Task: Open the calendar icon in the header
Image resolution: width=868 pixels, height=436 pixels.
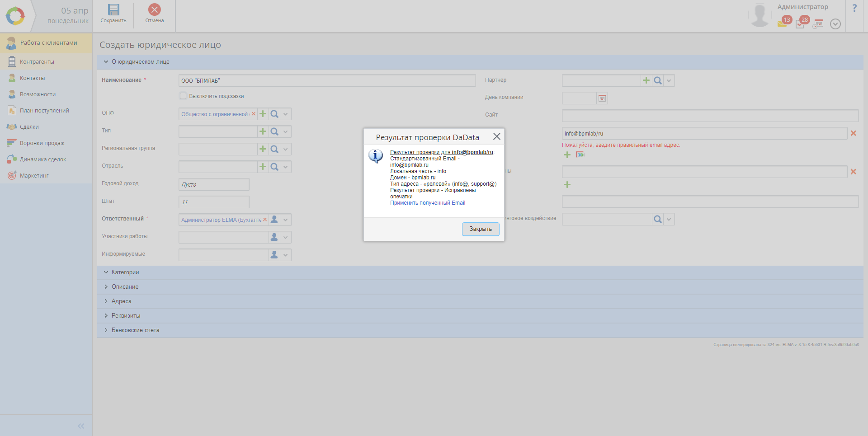Action: pyautogui.click(x=818, y=23)
